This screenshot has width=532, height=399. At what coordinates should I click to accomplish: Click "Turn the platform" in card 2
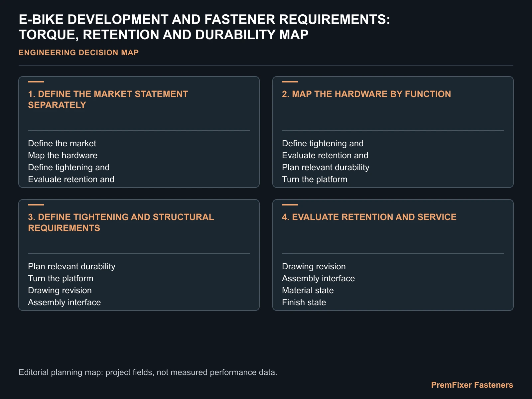[x=315, y=179]
